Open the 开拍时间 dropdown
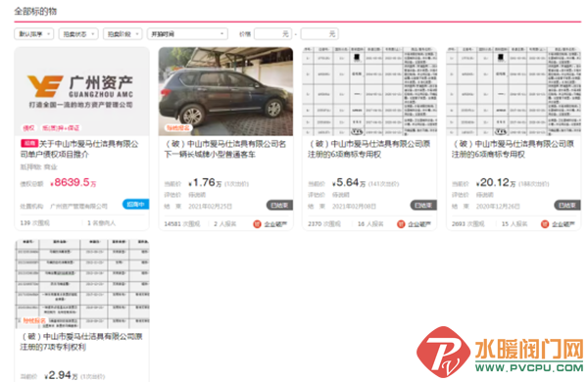 tap(187, 34)
